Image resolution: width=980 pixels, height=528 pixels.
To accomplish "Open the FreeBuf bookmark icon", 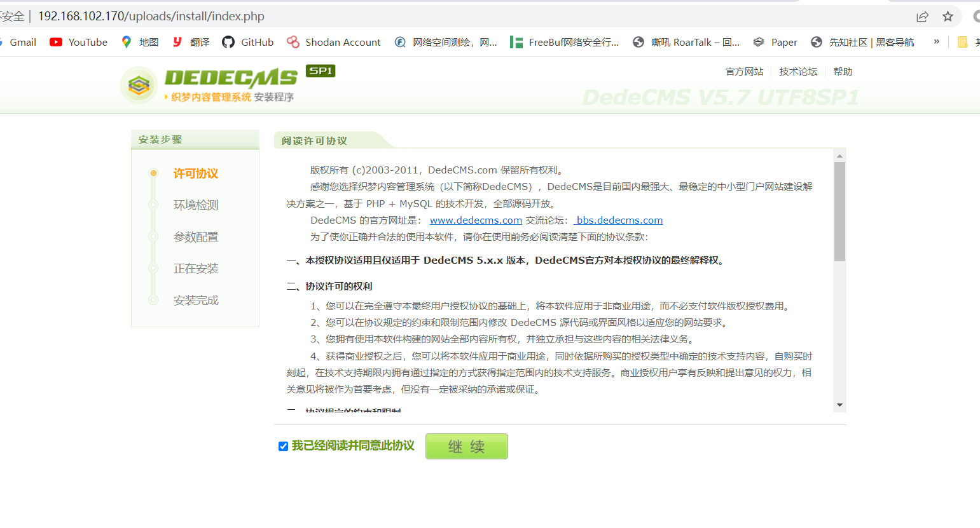I will pyautogui.click(x=516, y=42).
